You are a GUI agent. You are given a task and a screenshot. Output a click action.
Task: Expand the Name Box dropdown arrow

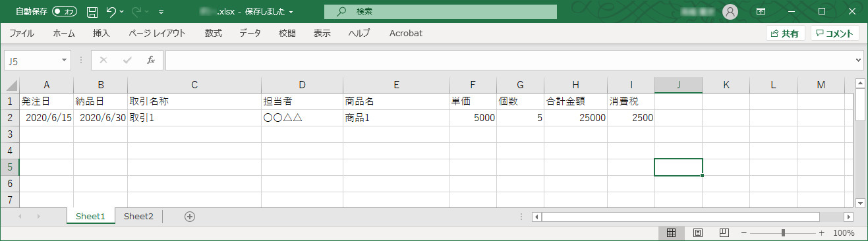65,60
